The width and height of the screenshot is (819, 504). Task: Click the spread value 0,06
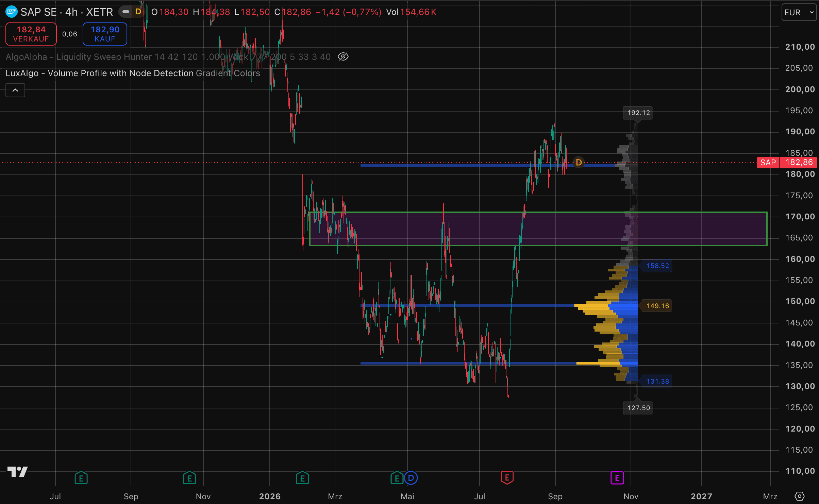[x=70, y=34]
